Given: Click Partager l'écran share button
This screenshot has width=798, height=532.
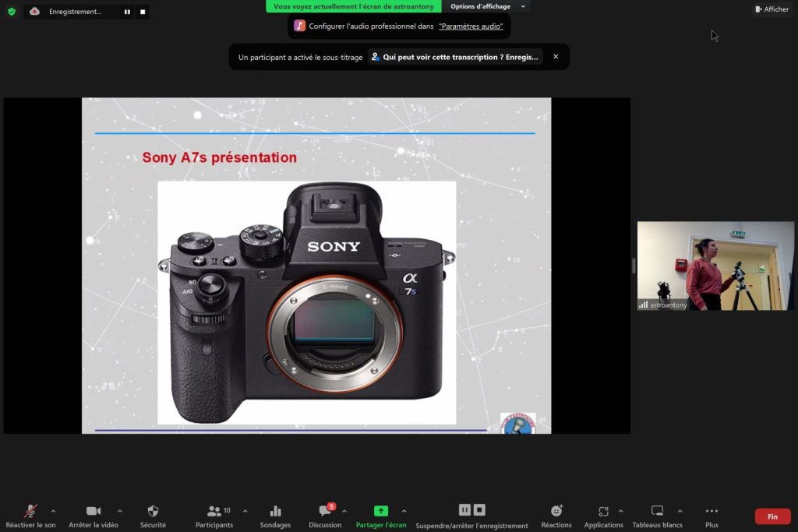Looking at the screenshot, I should 381,516.
